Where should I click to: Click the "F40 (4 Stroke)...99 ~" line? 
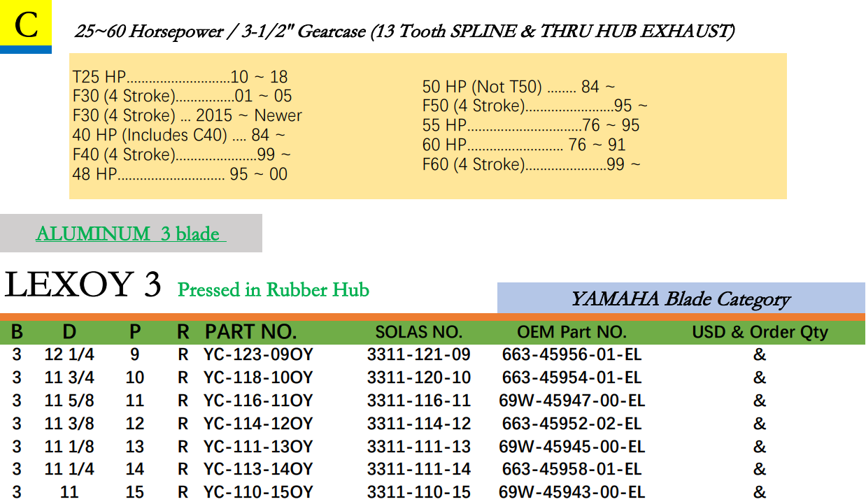(x=182, y=154)
